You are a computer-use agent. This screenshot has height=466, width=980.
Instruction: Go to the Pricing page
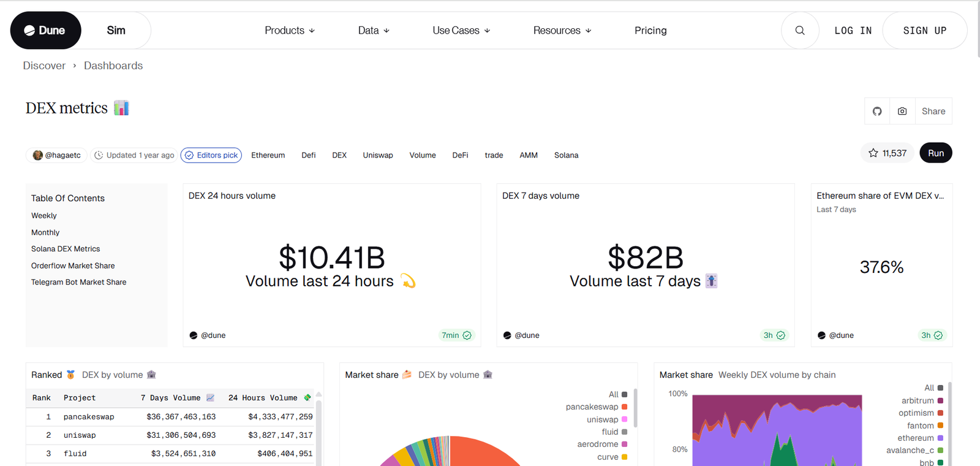(650, 30)
